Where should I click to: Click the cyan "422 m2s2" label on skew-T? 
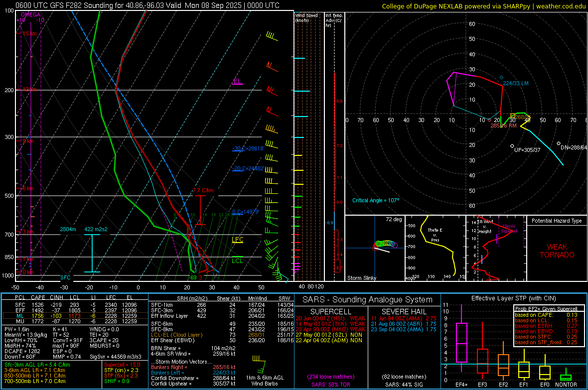coord(96,229)
